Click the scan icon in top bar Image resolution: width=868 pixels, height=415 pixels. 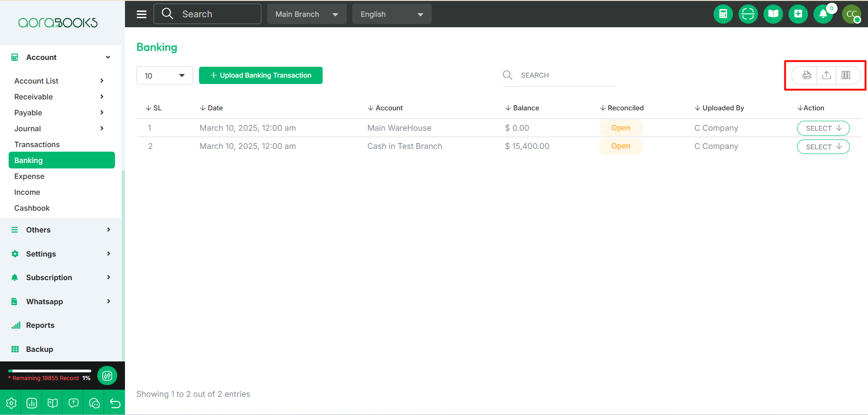click(x=748, y=14)
